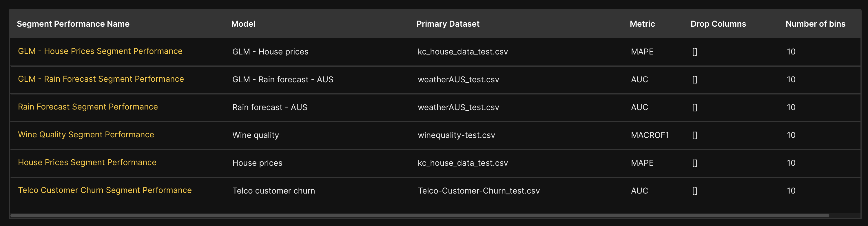
Task: Sort by Number of bins header
Action: (815, 24)
